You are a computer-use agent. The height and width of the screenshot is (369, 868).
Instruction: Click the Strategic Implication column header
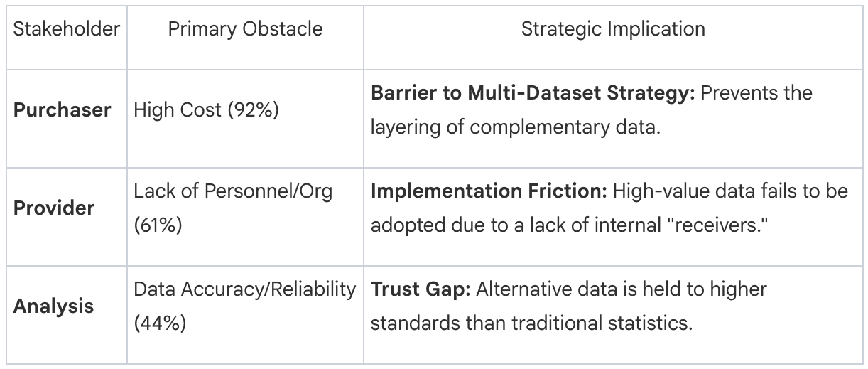coord(613,29)
